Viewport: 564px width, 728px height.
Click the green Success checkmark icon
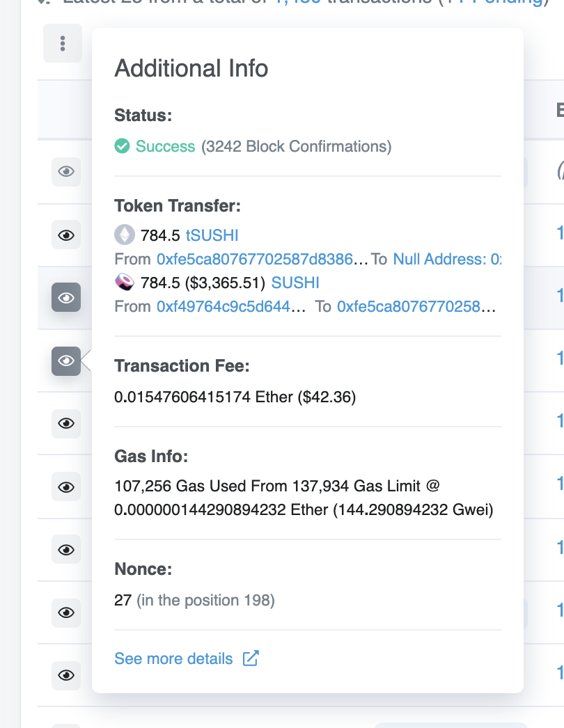(x=121, y=146)
